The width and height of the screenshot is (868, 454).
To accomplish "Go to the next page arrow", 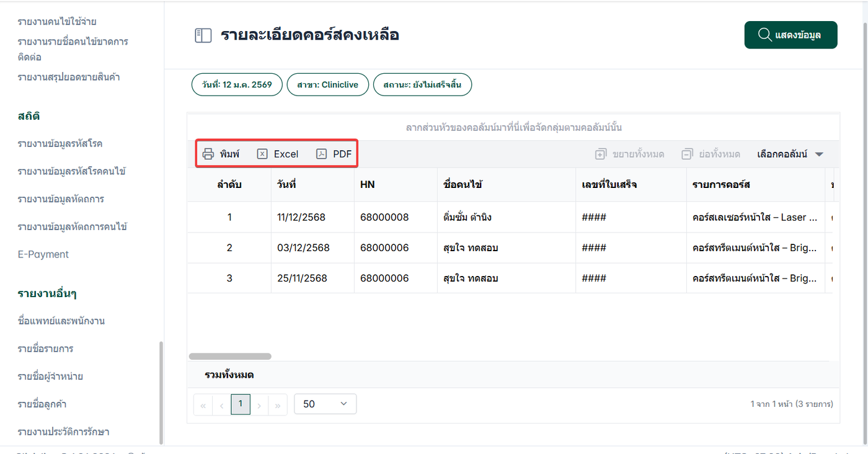I will pyautogui.click(x=259, y=406).
